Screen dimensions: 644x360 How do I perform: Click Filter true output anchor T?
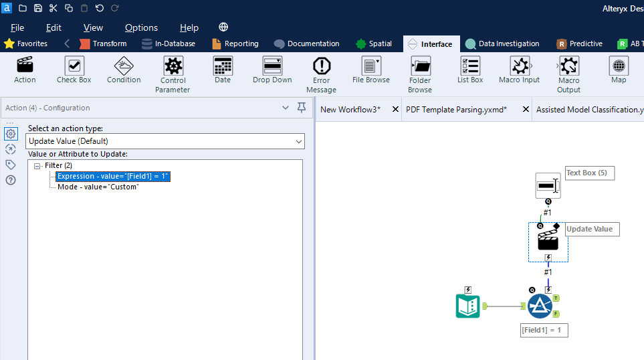pyautogui.click(x=556, y=298)
